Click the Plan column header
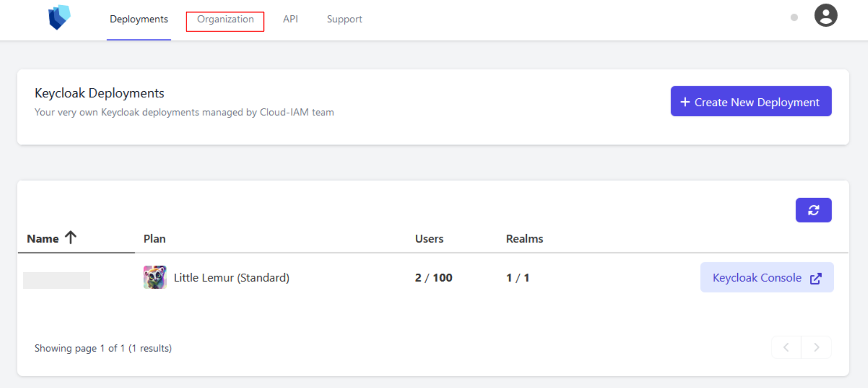 [x=154, y=239]
